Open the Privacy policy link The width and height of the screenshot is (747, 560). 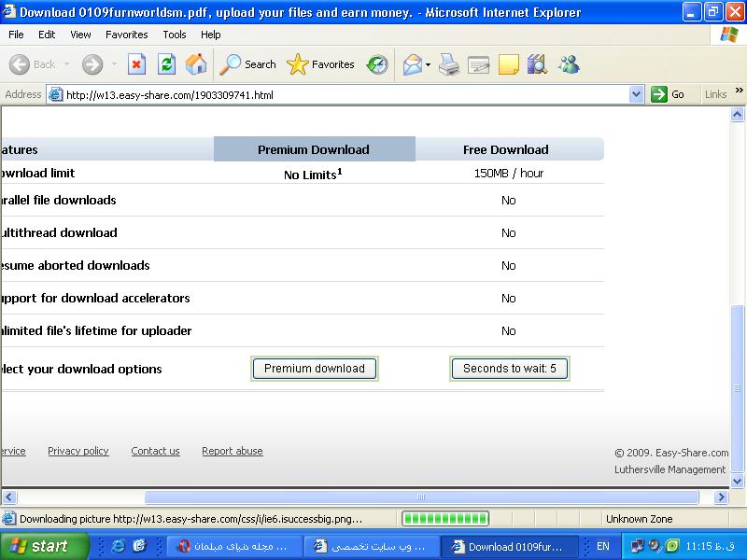pyautogui.click(x=78, y=451)
